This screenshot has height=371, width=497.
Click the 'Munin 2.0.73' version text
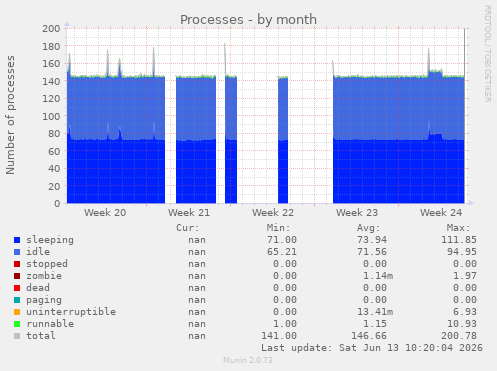click(x=248, y=360)
